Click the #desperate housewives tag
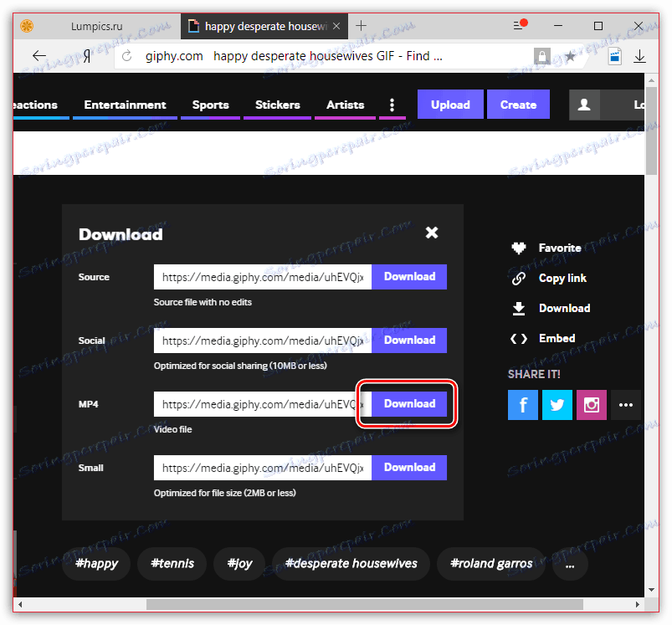Image resolution: width=672 pixels, height=625 pixels. click(x=351, y=563)
